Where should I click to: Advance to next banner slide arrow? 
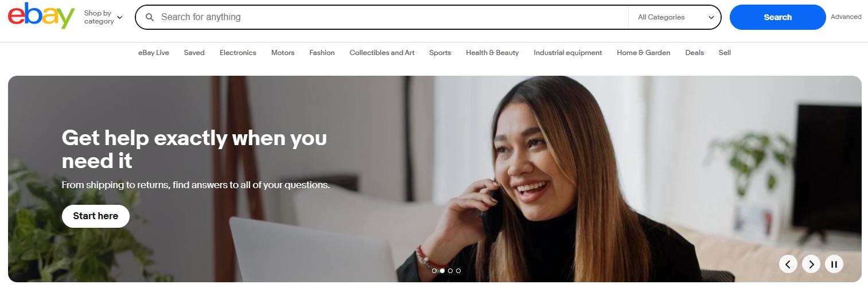coord(811,264)
